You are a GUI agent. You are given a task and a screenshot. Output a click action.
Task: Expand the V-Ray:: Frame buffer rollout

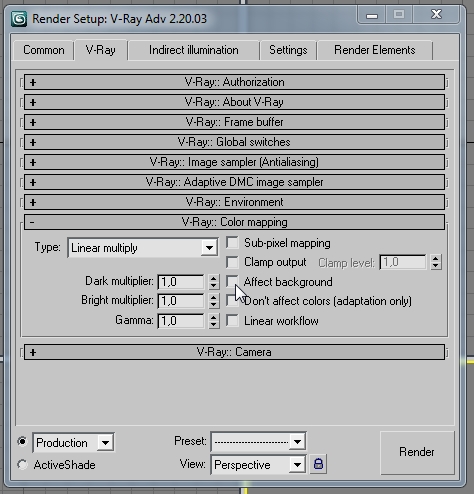pos(234,122)
